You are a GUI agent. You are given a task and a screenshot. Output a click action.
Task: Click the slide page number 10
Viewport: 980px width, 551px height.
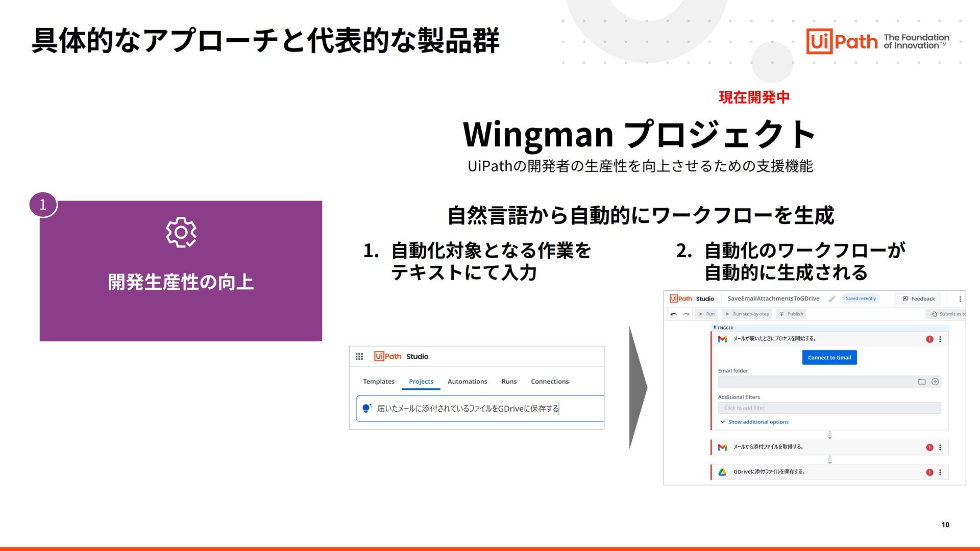[x=945, y=524]
